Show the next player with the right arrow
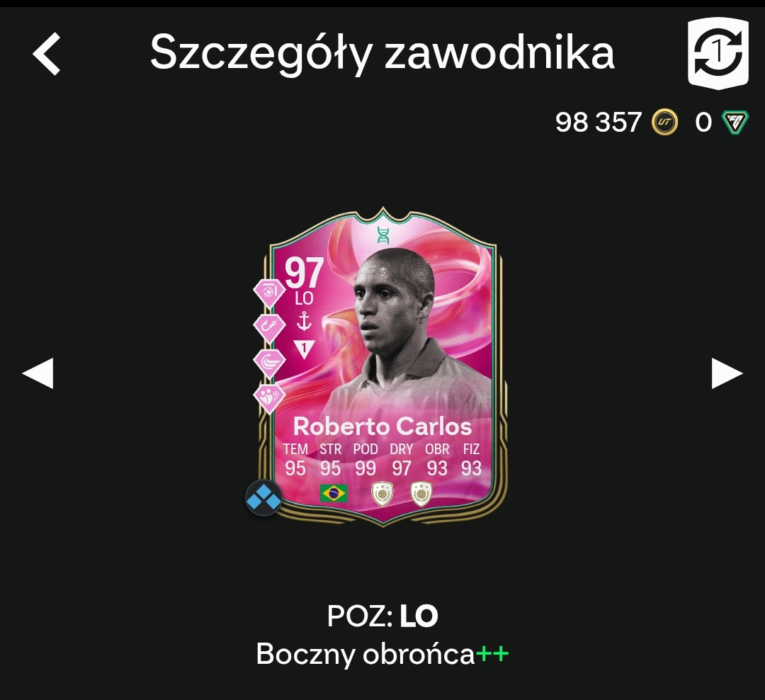Viewport: 765px width, 700px height. (727, 373)
